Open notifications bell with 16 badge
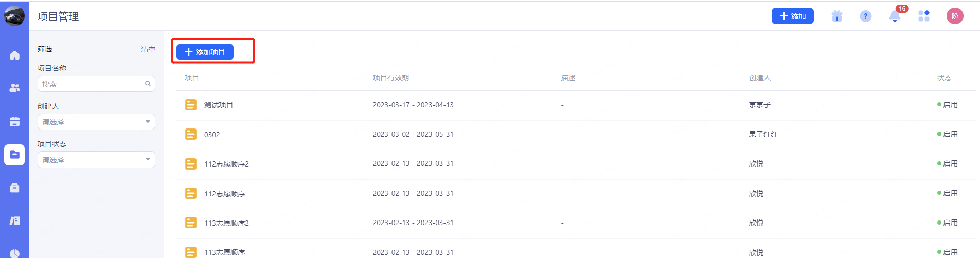This screenshot has width=980, height=258. pos(895,16)
